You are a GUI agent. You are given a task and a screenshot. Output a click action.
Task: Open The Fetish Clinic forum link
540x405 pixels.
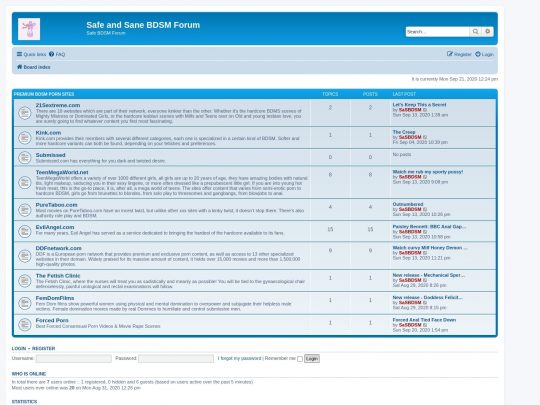pos(58,276)
